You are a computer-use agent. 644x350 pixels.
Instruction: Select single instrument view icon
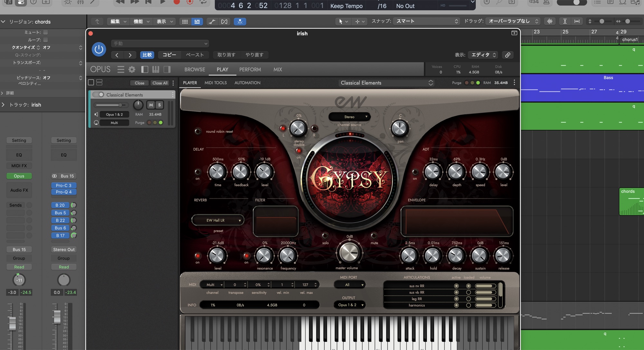[91, 83]
